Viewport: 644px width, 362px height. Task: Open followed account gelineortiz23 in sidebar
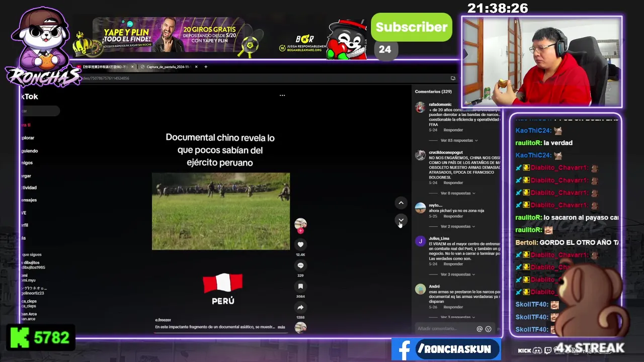[33, 291]
